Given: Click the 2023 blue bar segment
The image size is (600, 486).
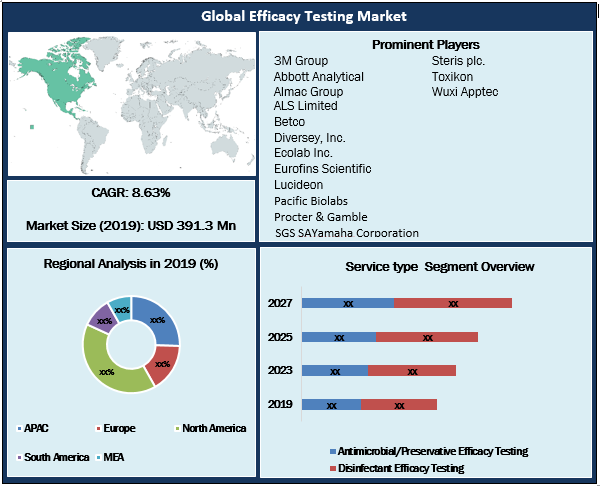Looking at the screenshot, I should tap(334, 371).
